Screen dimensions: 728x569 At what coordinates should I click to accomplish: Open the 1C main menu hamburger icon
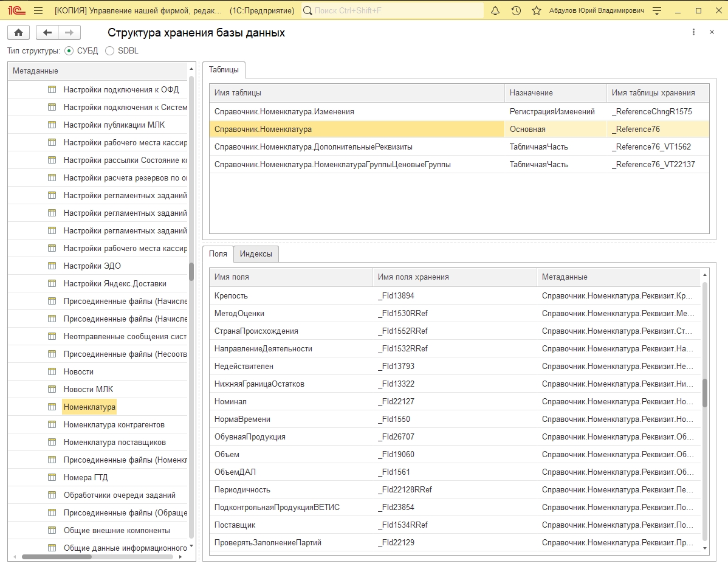coord(38,10)
